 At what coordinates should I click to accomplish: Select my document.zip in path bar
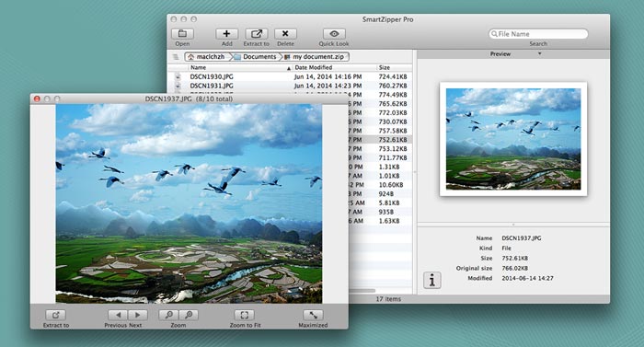(315, 57)
